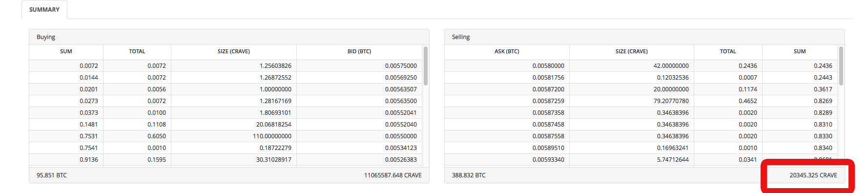Click the Buying table scrollbar thumb

click(426, 66)
